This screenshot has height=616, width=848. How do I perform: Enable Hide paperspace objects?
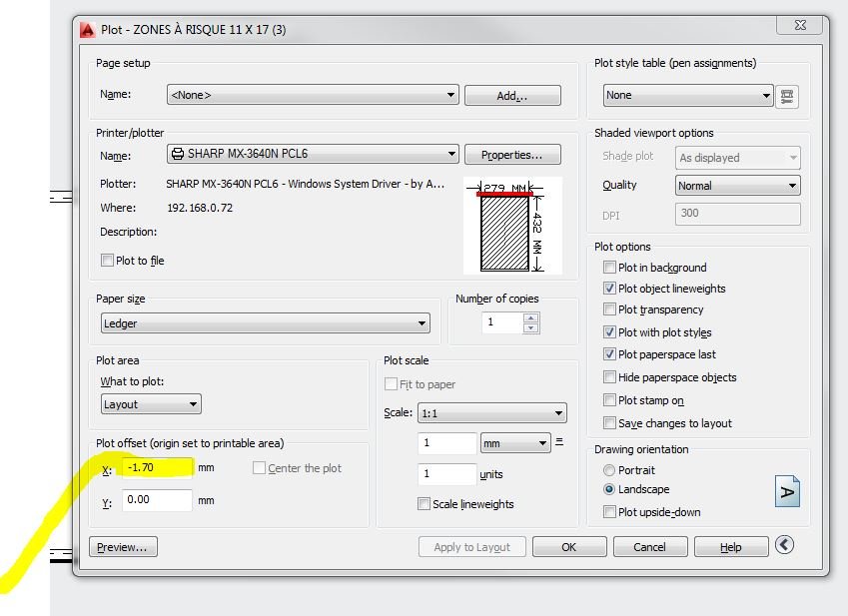[609, 377]
